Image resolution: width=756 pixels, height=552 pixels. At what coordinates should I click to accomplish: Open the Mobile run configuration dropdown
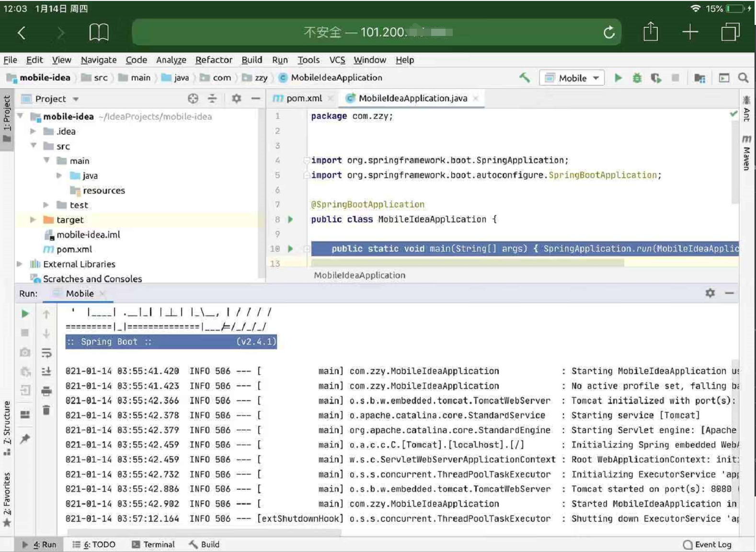pyautogui.click(x=572, y=78)
